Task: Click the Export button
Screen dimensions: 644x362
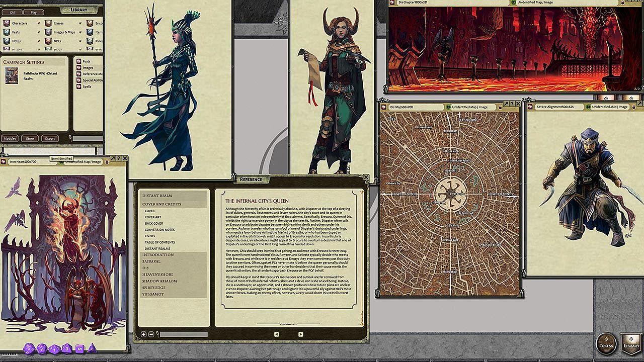Action: point(50,138)
